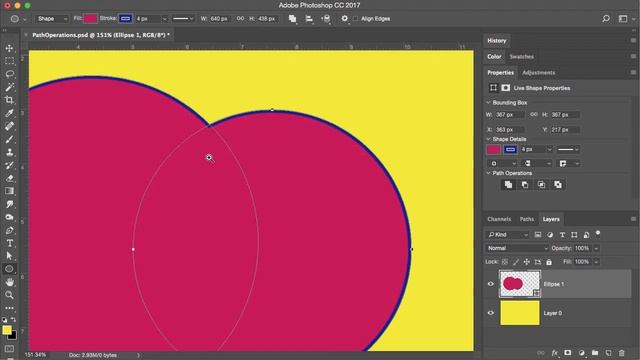
Task: Select the Gradient tool
Action: pos(9,191)
